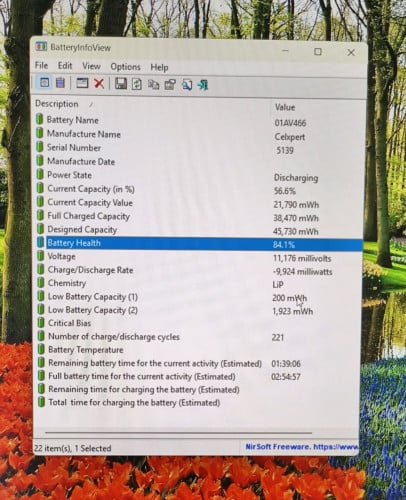
Task: Open the Help menu
Action: (x=159, y=67)
